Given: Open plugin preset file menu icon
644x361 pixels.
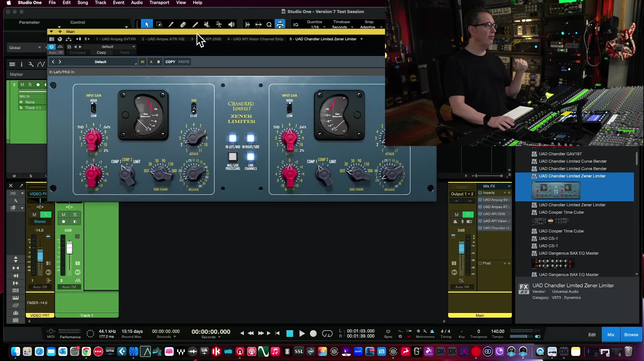Looking at the screenshot, I should (69, 47).
